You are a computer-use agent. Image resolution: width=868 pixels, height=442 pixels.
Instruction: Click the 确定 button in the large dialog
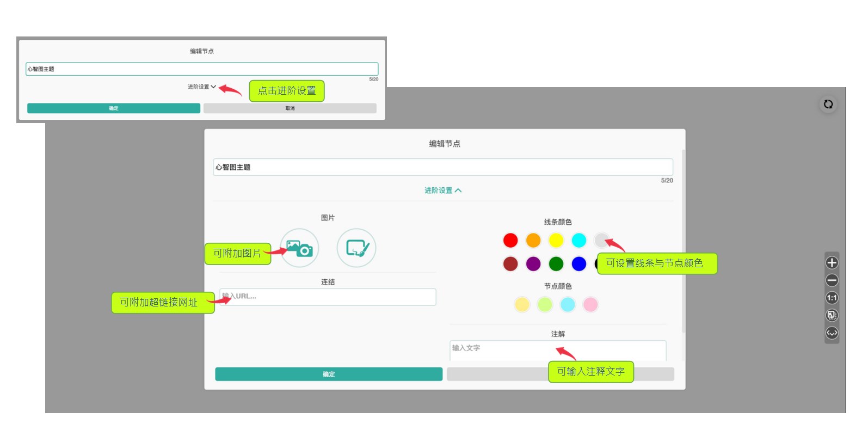[329, 374]
